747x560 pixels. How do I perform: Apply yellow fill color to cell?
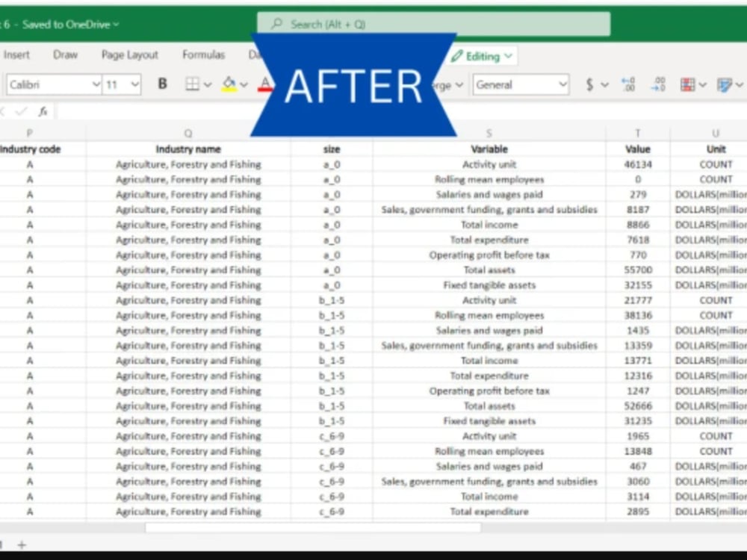[x=229, y=84]
